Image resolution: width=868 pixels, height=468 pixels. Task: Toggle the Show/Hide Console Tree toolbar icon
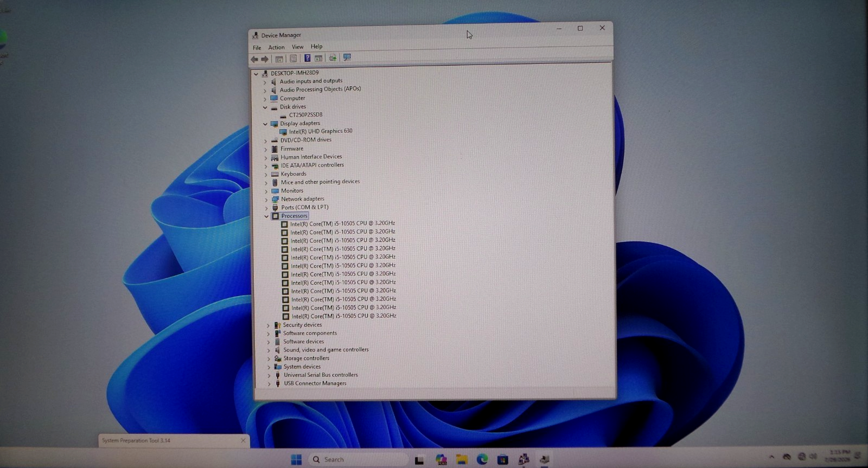click(x=279, y=59)
